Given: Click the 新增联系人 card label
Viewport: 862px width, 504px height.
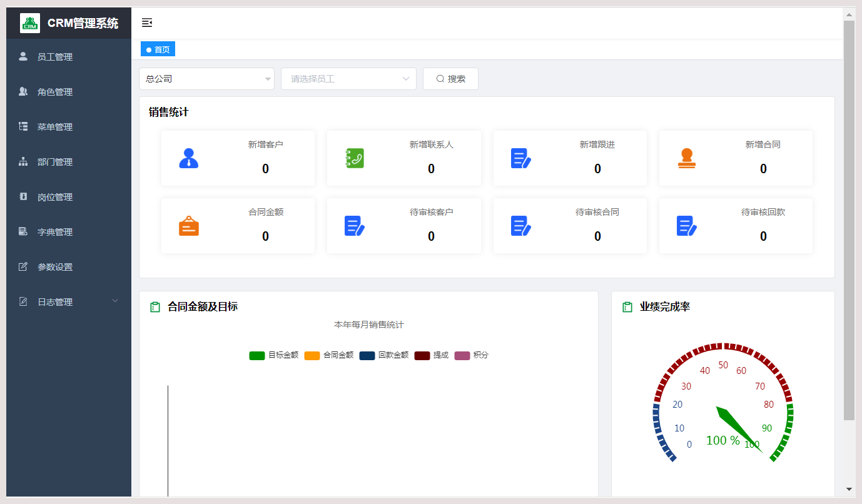Looking at the screenshot, I should [x=431, y=144].
